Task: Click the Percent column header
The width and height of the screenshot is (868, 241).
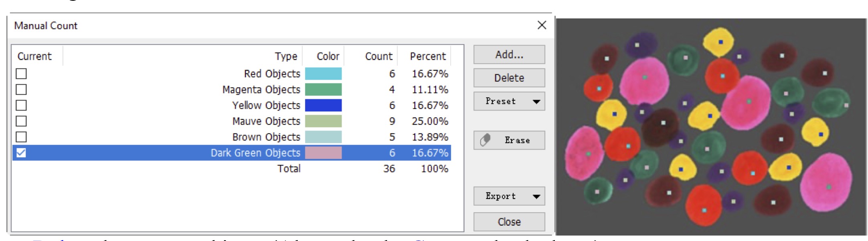Action: [x=428, y=56]
